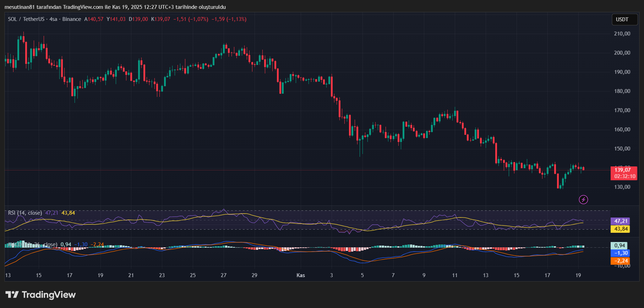The width and height of the screenshot is (644, 308).
Task: Select the purple 47,21 RSI value tag
Action: point(620,221)
